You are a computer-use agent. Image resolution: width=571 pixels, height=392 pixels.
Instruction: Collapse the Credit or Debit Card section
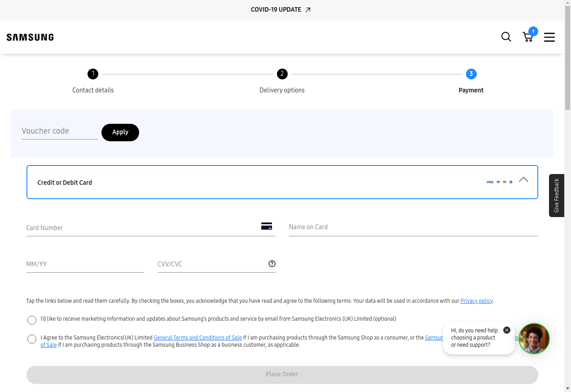(523, 179)
